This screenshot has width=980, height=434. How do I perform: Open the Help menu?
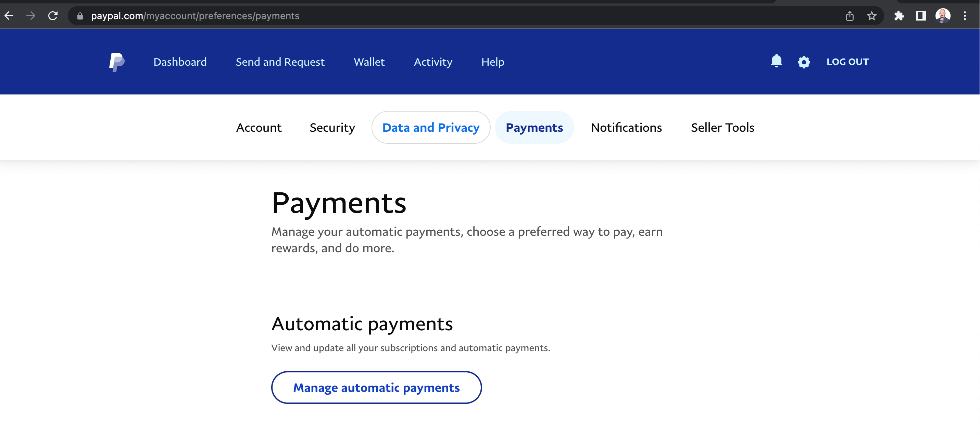[493, 62]
